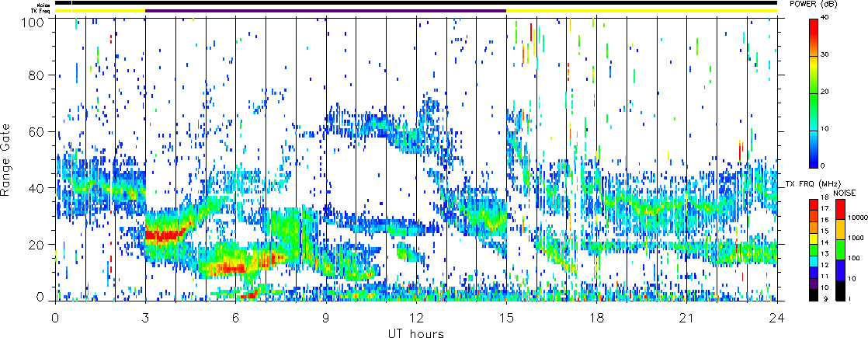Click the POWER (dB) legend title
The width and height of the screenshot is (868, 338).
813,4
